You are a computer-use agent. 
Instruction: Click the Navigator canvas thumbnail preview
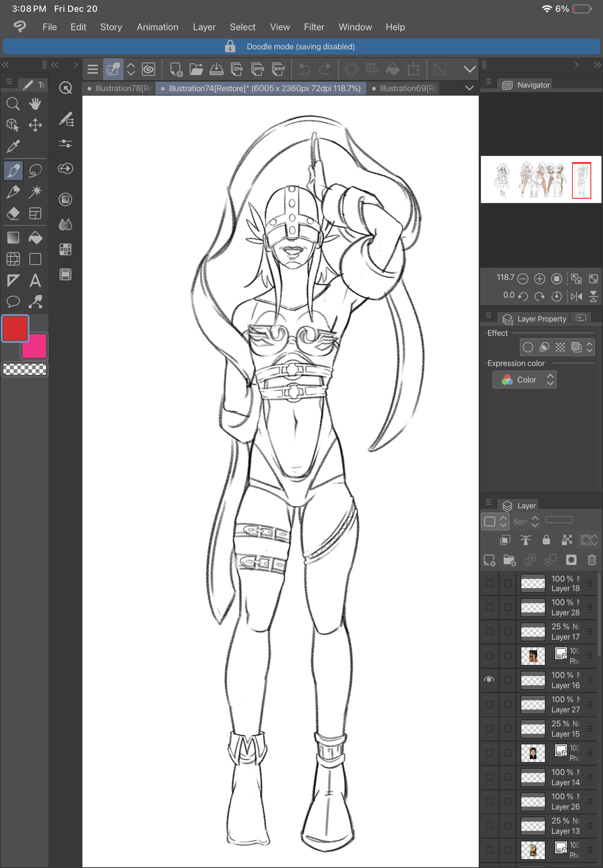(x=541, y=180)
